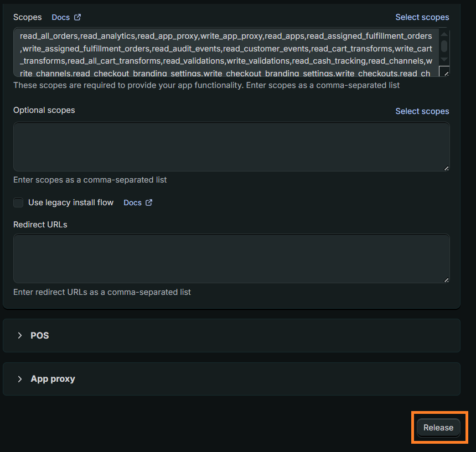Open the Docs link beside Use legacy install flow
The height and width of the screenshot is (452, 476).
132,202
